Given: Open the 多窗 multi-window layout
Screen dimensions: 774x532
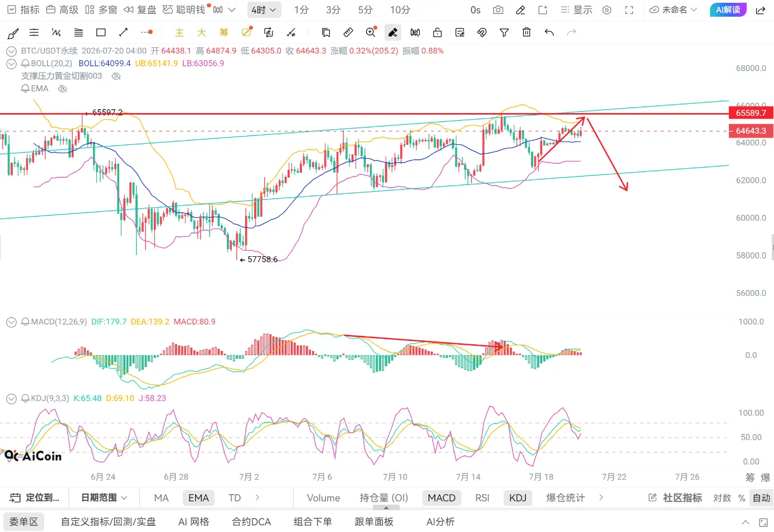Looking at the screenshot, I should [x=101, y=10].
